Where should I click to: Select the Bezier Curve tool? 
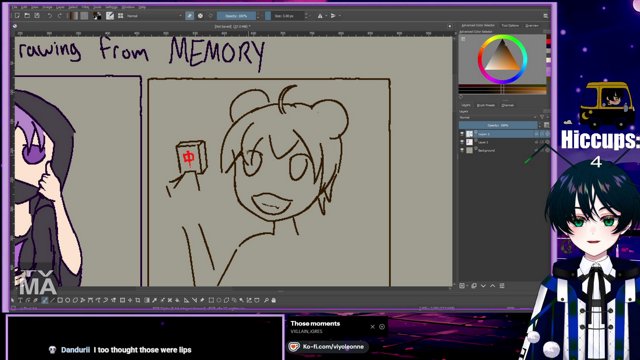pyautogui.click(x=90, y=300)
